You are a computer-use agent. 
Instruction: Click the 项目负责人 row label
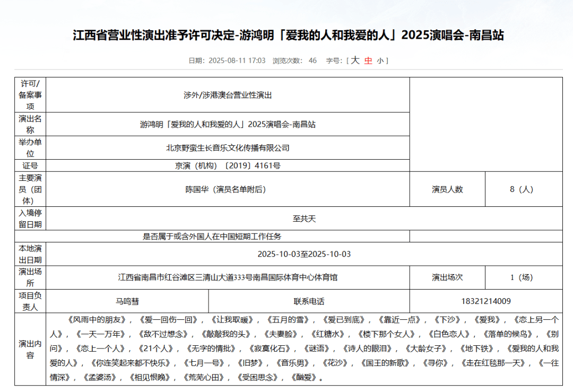point(30,301)
